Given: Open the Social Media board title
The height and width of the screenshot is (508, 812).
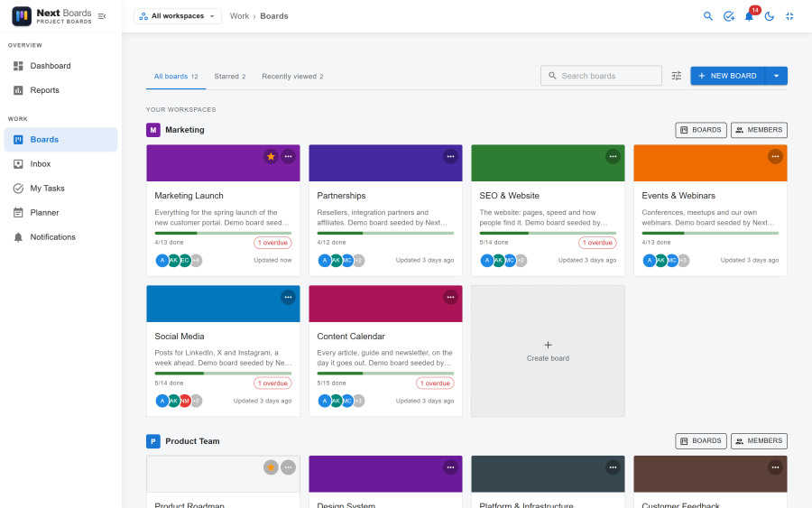Looking at the screenshot, I should tap(180, 337).
